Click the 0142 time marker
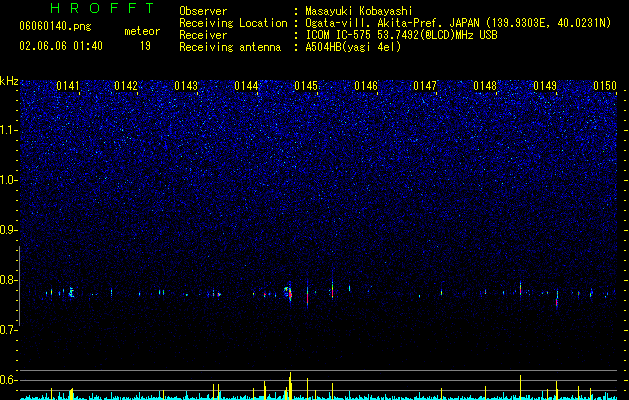 pos(126,86)
